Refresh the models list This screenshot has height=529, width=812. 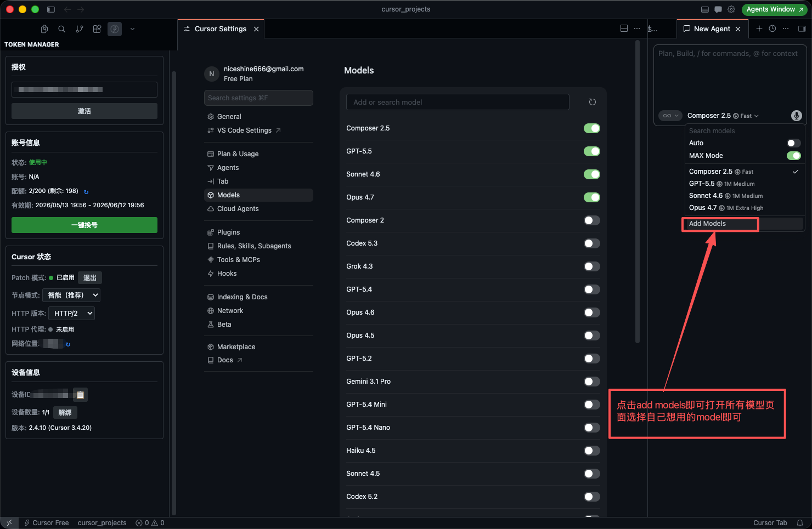(x=593, y=102)
